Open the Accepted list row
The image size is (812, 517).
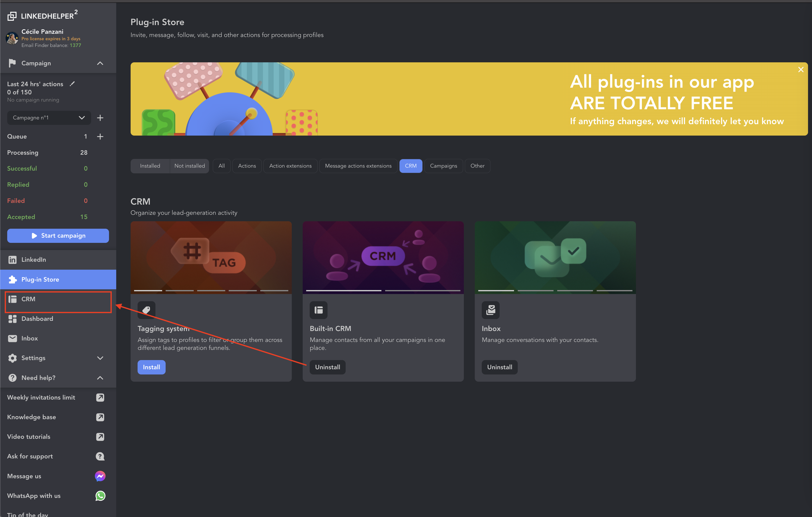tap(47, 217)
